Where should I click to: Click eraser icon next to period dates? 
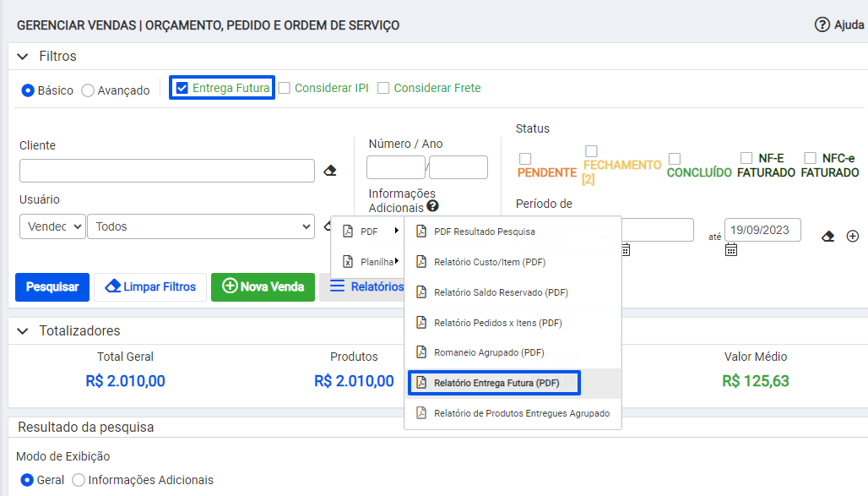(x=827, y=237)
